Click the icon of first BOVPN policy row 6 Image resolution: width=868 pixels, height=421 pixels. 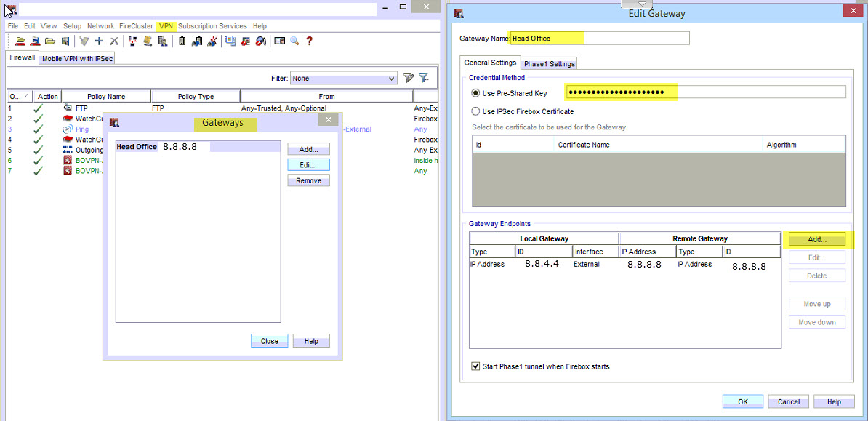68,161
